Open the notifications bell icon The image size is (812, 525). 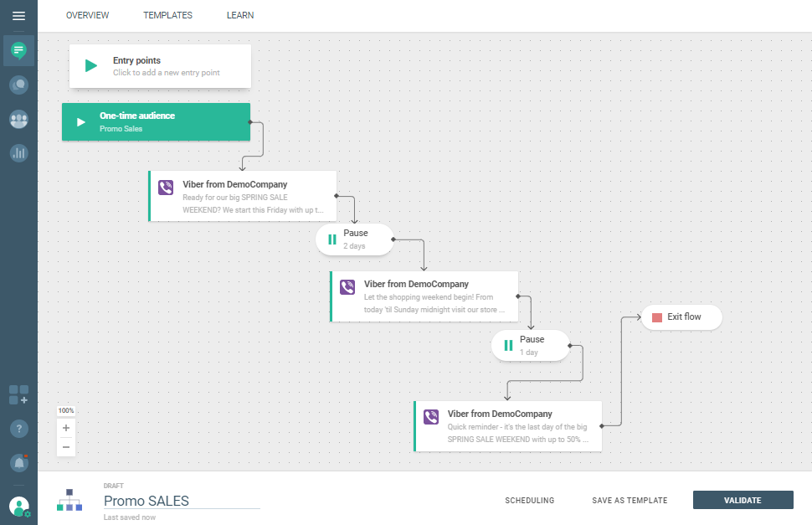coord(18,462)
